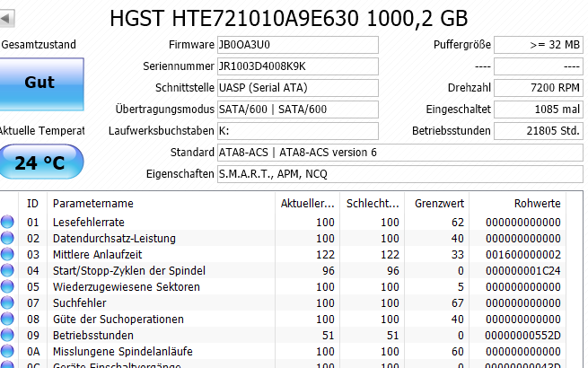Screen dimensions: 588x368
Task: Click the Rohwerte column header
Action: click(x=518, y=204)
